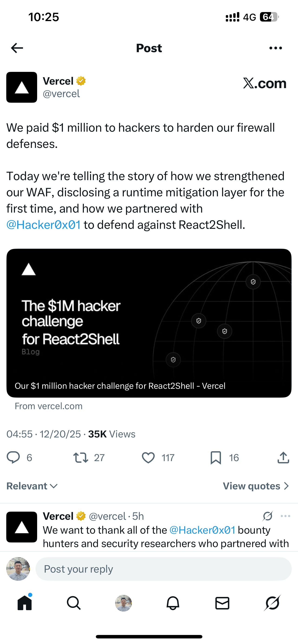Tap the reply comment bubble icon

[x=13, y=458]
